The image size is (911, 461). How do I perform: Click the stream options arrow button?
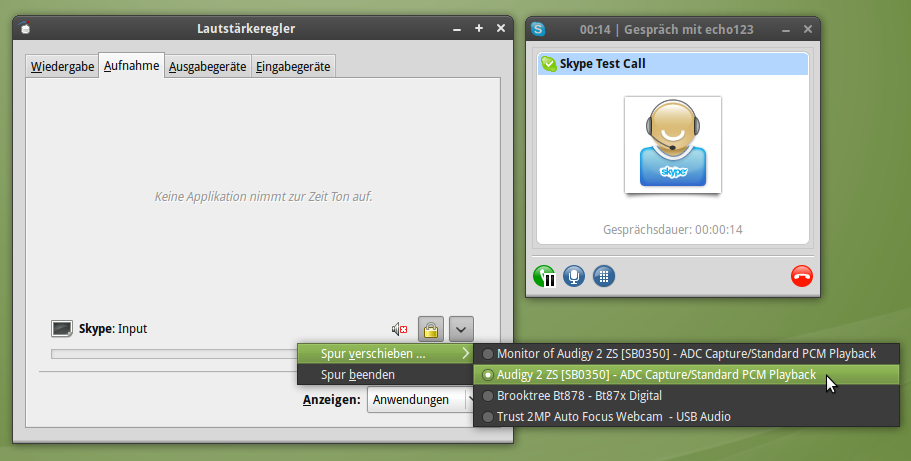coord(461,328)
